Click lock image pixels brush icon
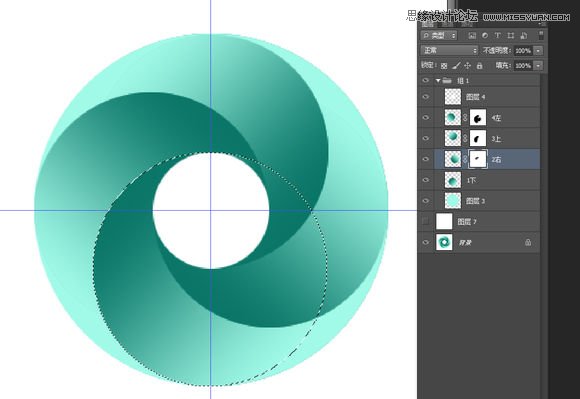 [456, 66]
